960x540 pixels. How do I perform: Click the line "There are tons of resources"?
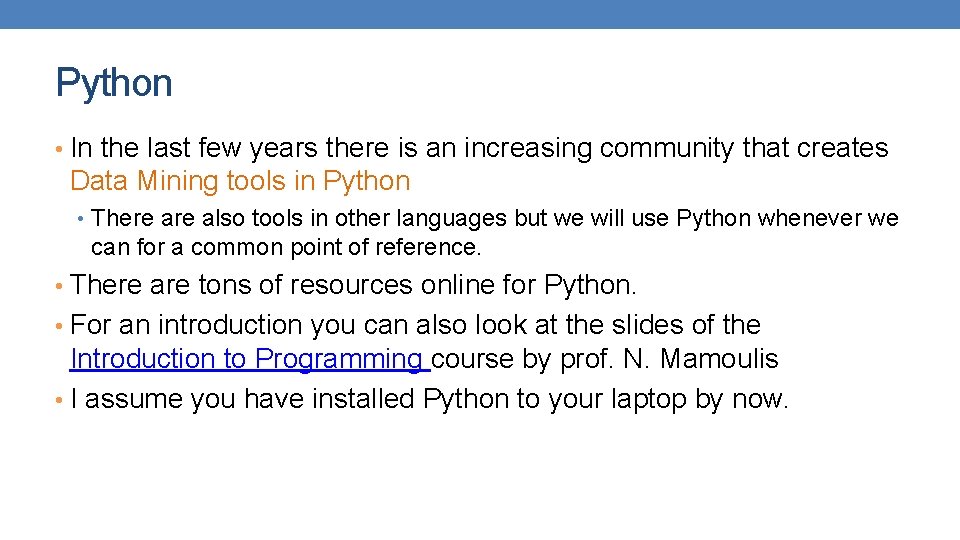354,286
